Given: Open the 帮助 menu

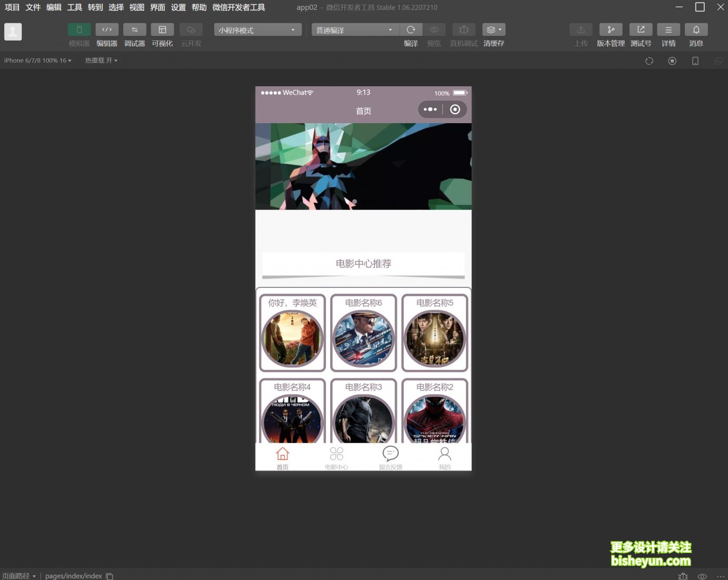Looking at the screenshot, I should click(199, 7).
